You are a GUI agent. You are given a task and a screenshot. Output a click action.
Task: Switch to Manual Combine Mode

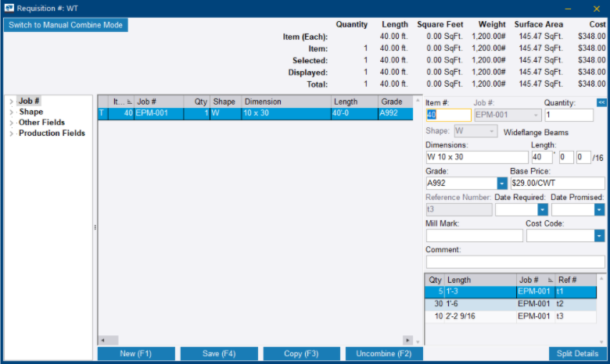pyautogui.click(x=66, y=25)
